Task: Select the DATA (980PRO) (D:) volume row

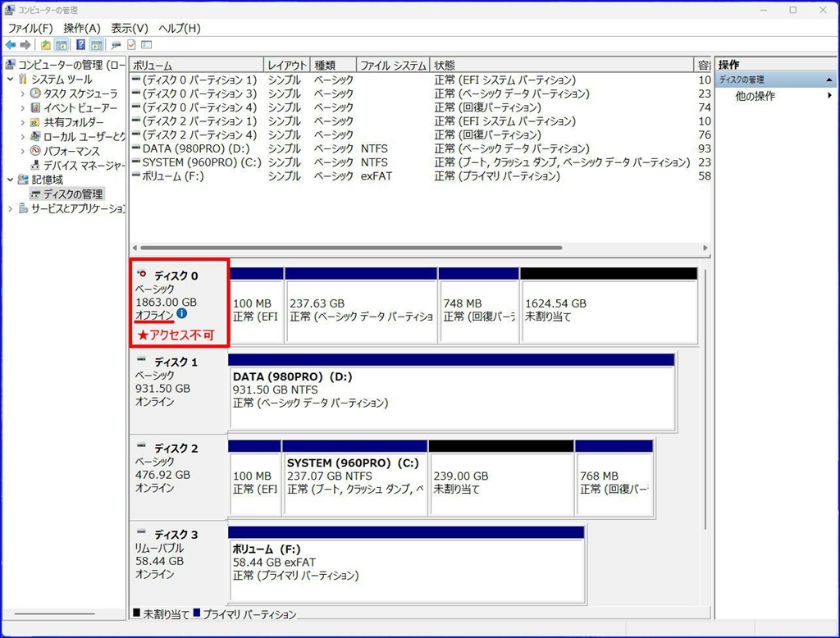Action: pos(421,148)
